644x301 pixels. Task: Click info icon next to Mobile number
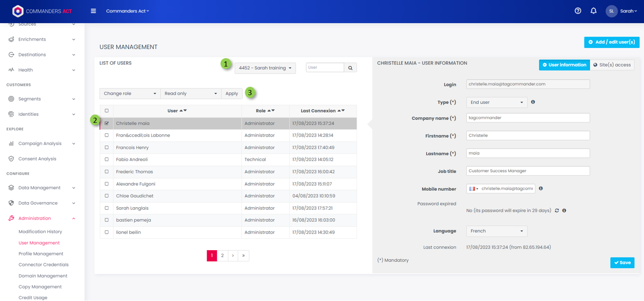pyautogui.click(x=541, y=188)
